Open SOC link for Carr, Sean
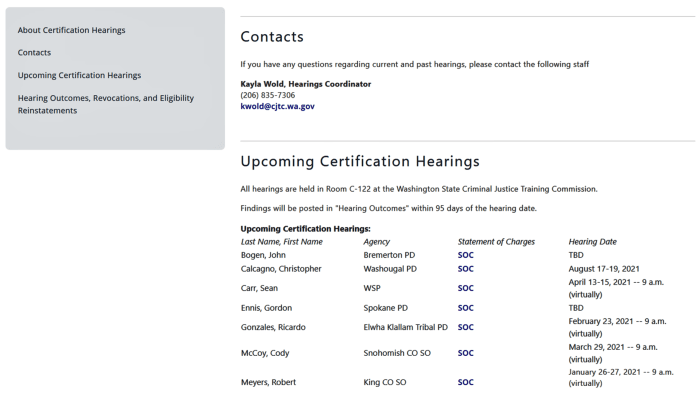Screen dimensions: 699x417 pos(465,289)
